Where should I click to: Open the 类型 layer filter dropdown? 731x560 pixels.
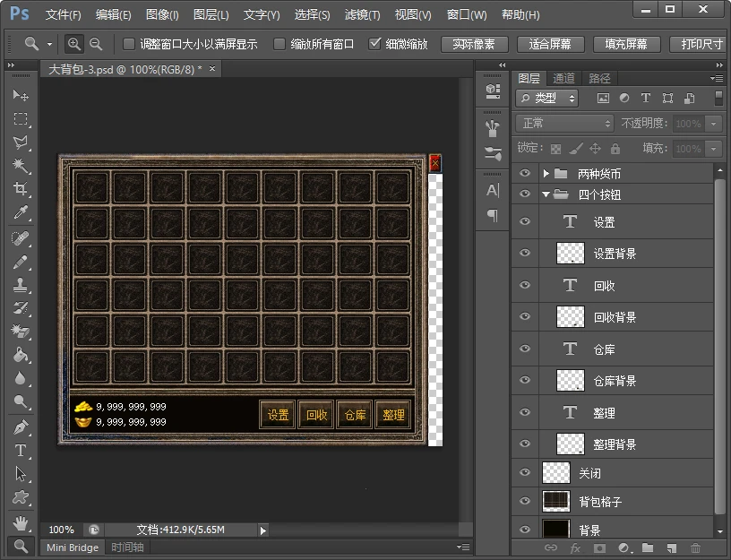546,98
